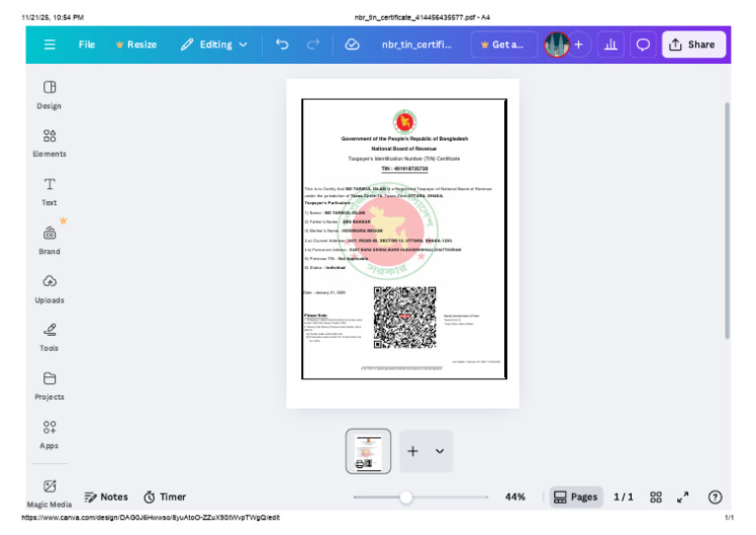Open the user profile avatar

(557, 45)
